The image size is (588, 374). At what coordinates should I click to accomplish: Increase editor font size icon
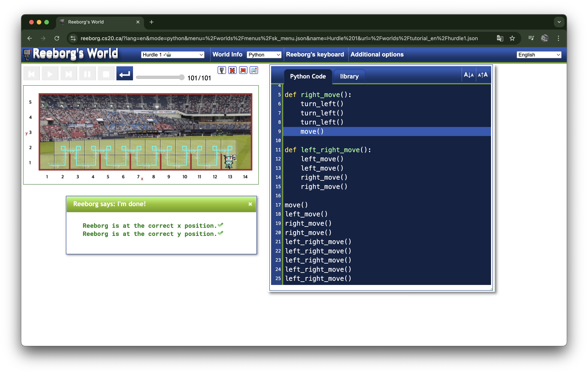tap(482, 75)
